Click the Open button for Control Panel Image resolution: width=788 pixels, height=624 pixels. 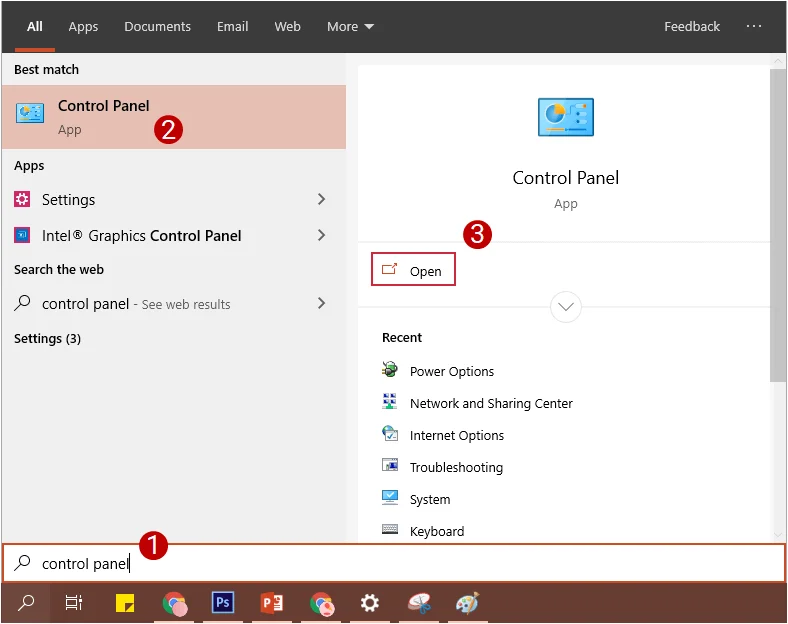pos(413,269)
